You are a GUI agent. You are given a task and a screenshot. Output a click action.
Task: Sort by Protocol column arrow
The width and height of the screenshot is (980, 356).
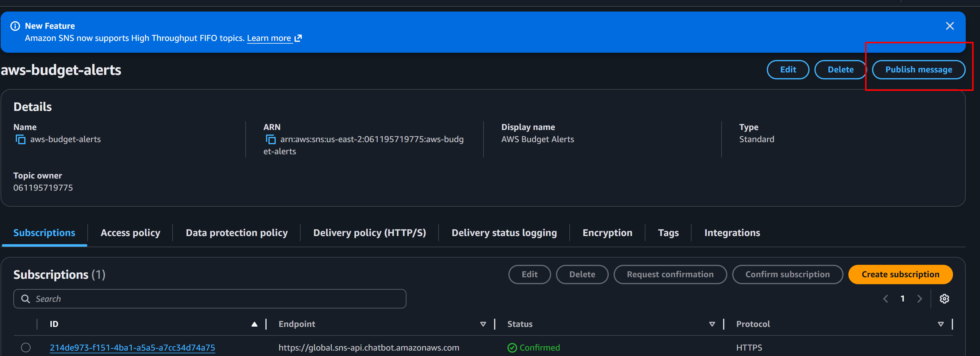(941, 324)
